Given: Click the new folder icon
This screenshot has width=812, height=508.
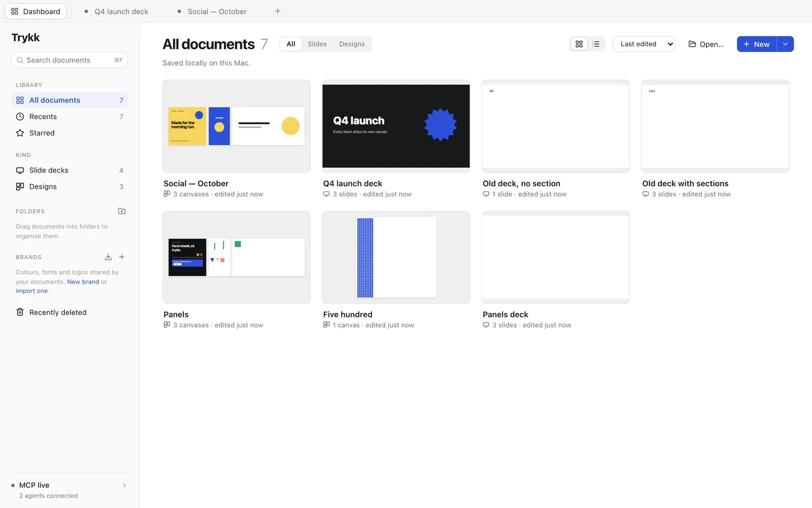Looking at the screenshot, I should pos(122,211).
